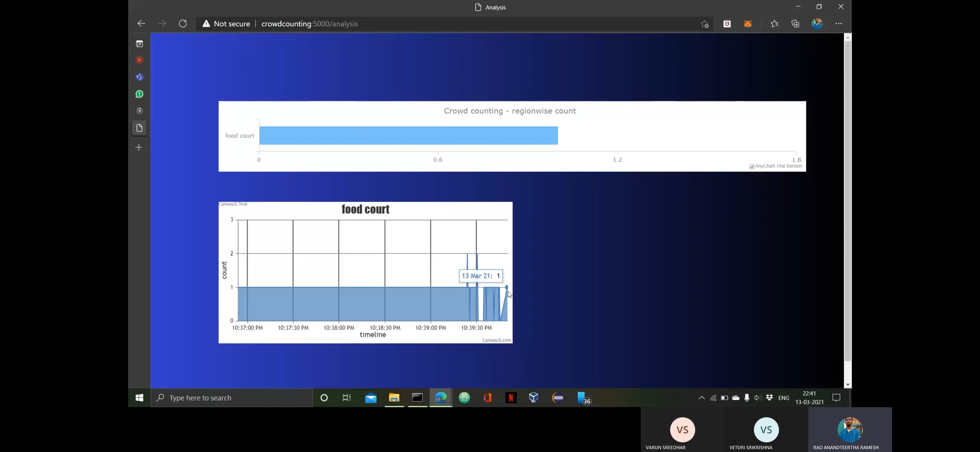Screen dimensions: 980x452
Task: Click the AnyChart Trial Version link
Action: pos(777,166)
